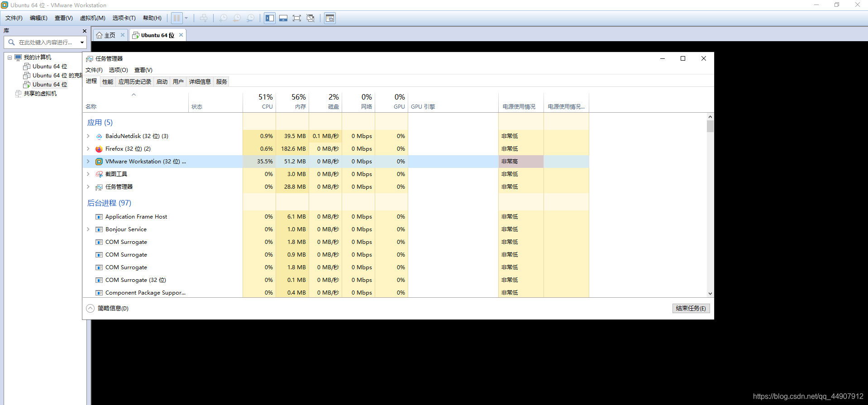The height and width of the screenshot is (405, 868).
Task: Select the running Ubuntu 64 位 VM entry
Action: (49, 85)
